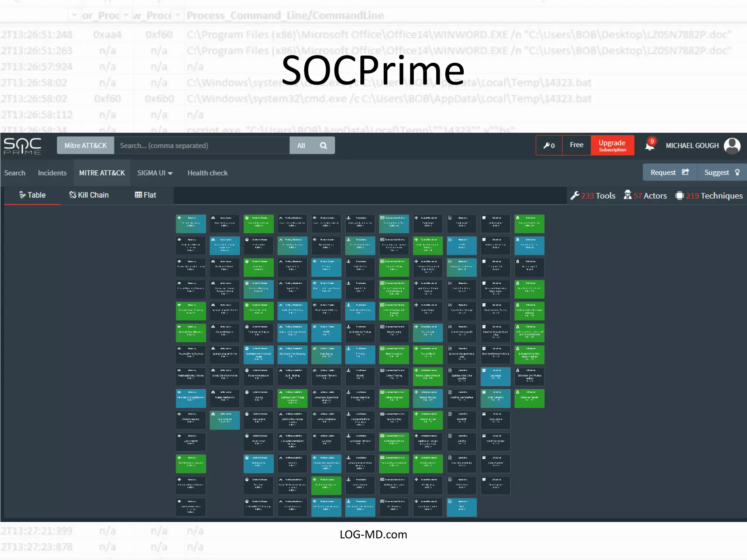Open the Mitre ATT&CK search scope selector

point(86,145)
